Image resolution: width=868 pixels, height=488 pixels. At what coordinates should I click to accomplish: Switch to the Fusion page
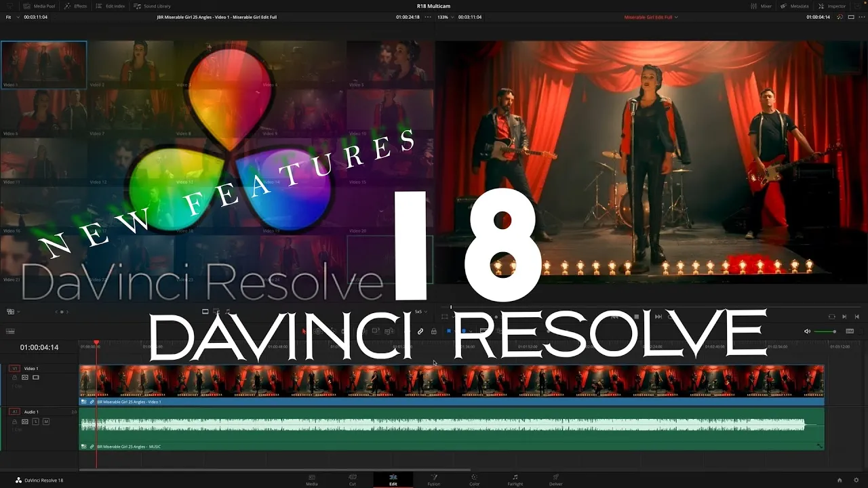click(x=434, y=480)
